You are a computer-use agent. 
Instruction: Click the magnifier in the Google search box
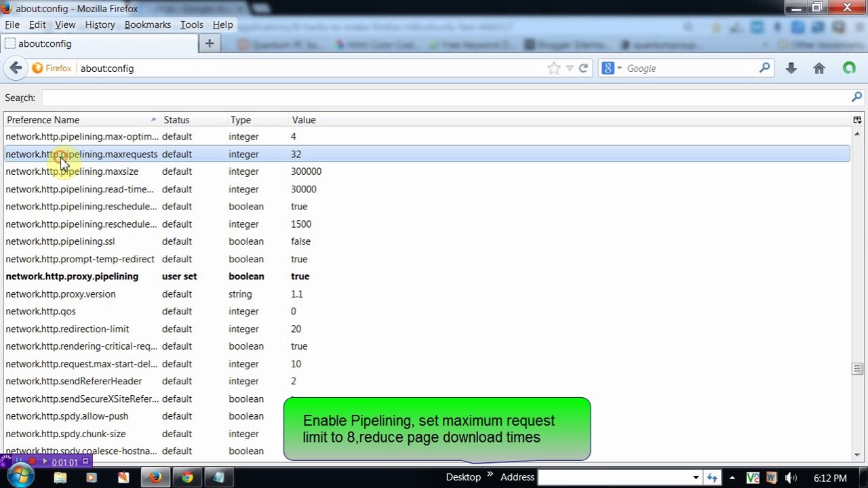click(x=765, y=68)
